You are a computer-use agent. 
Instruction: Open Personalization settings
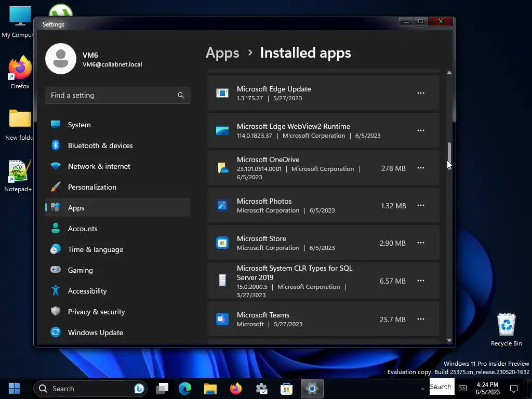(118, 187)
